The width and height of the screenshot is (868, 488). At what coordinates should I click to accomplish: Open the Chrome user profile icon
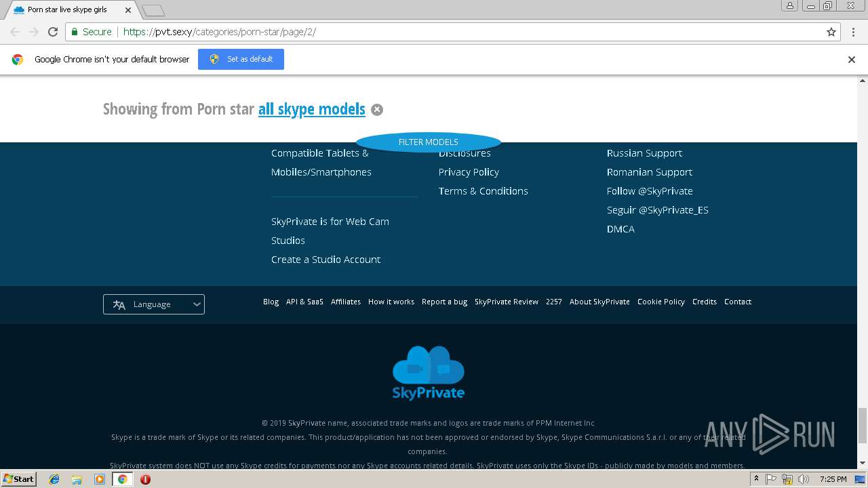(790, 6)
